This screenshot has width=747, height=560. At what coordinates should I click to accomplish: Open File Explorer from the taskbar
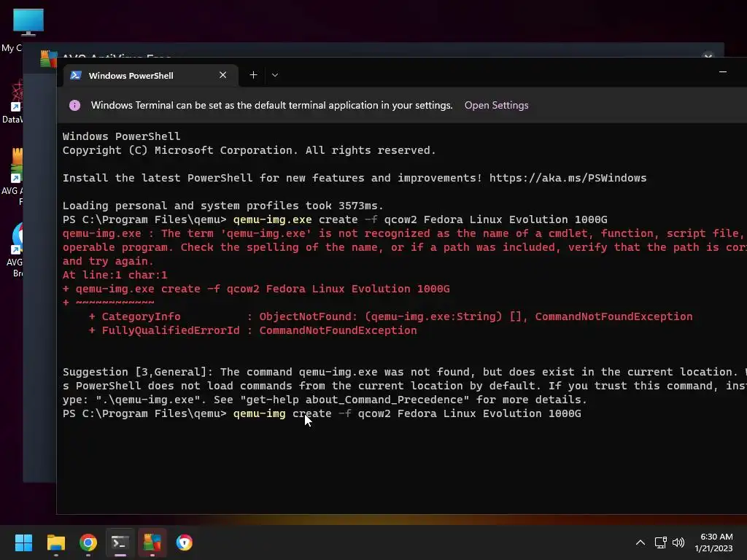[x=55, y=542]
